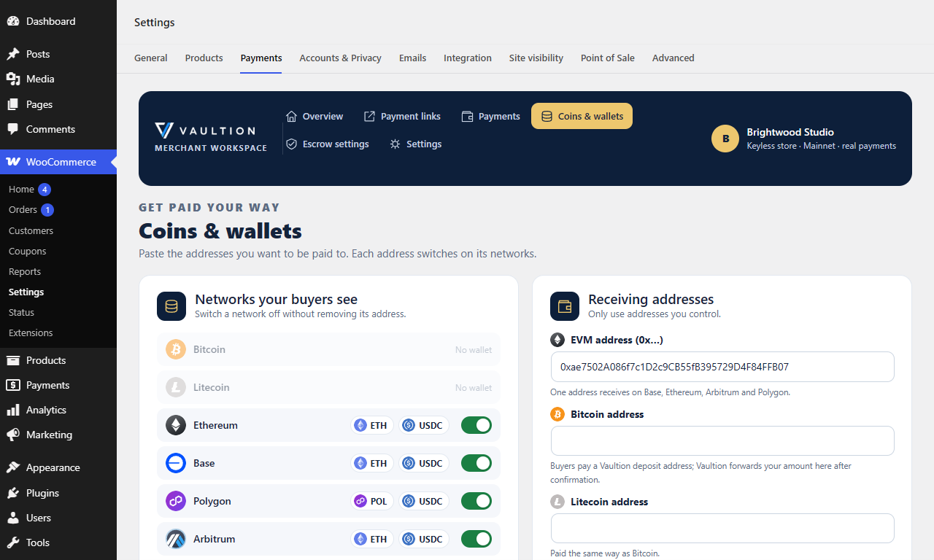Click the POL coin chip in Polygon row

pos(372,501)
